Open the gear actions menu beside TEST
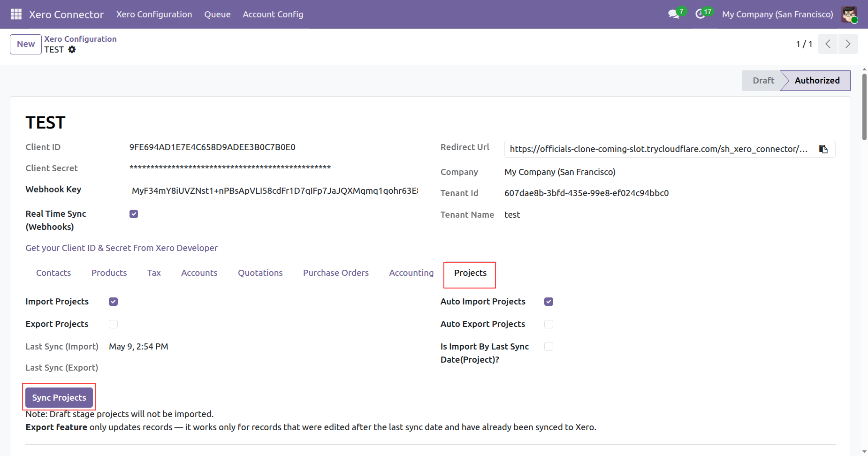868x456 pixels. click(72, 49)
